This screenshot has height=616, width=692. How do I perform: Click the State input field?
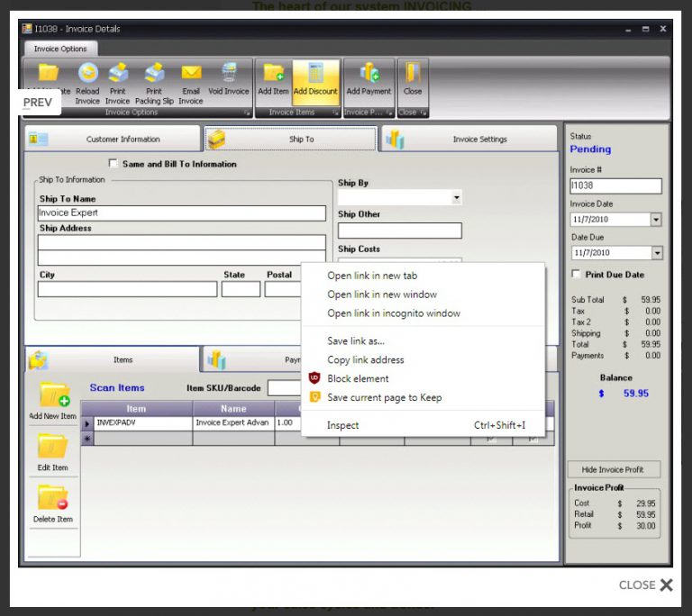click(x=241, y=289)
